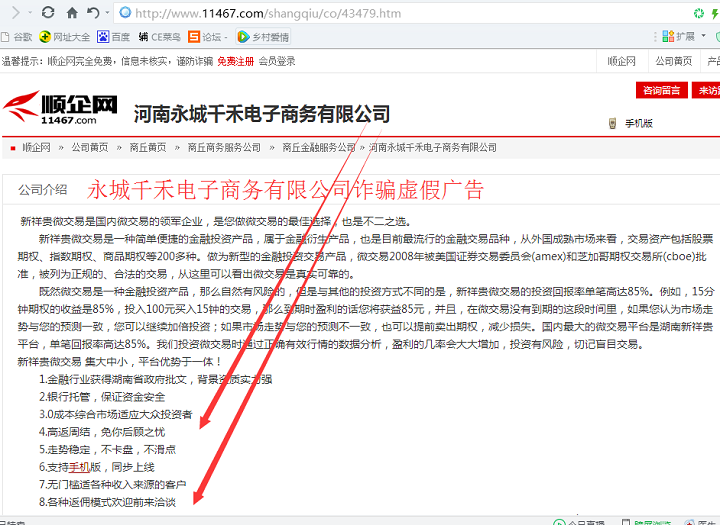Click the 咨询留言 red button
The height and width of the screenshot is (525, 720).
[x=662, y=90]
